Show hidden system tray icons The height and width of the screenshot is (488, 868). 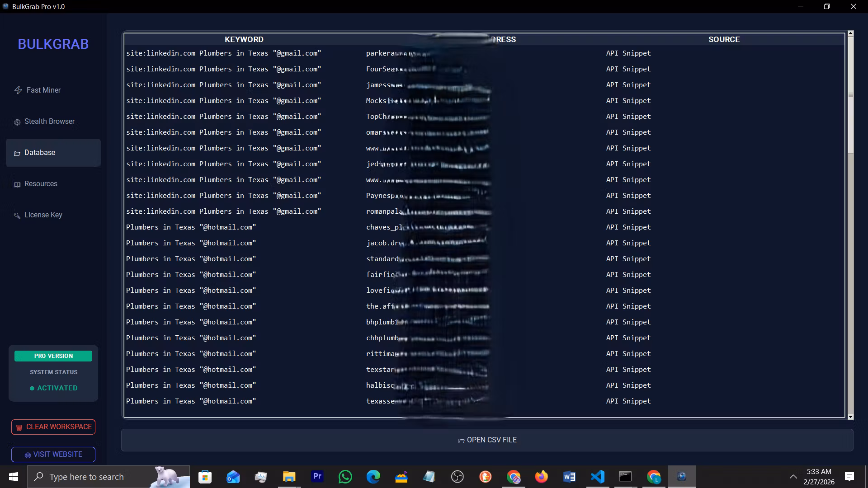tap(793, 477)
